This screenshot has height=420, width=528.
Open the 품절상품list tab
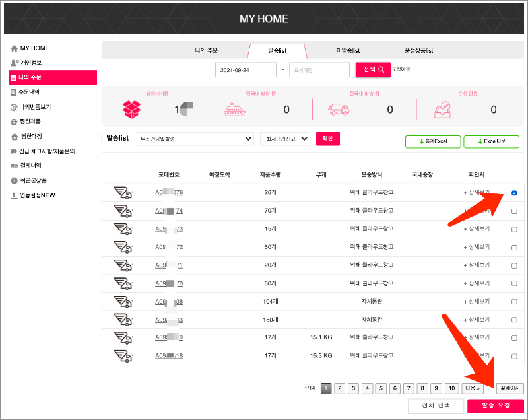(x=418, y=51)
